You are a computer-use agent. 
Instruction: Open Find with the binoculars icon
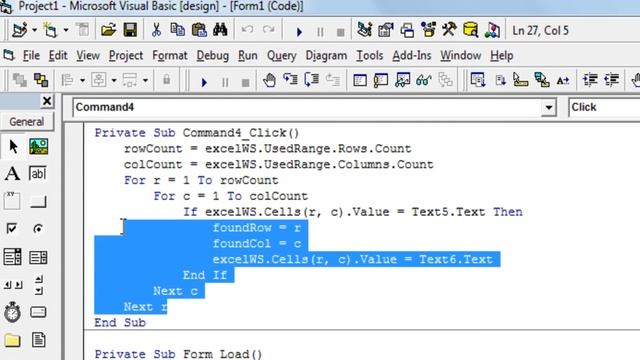pyautogui.click(x=220, y=30)
